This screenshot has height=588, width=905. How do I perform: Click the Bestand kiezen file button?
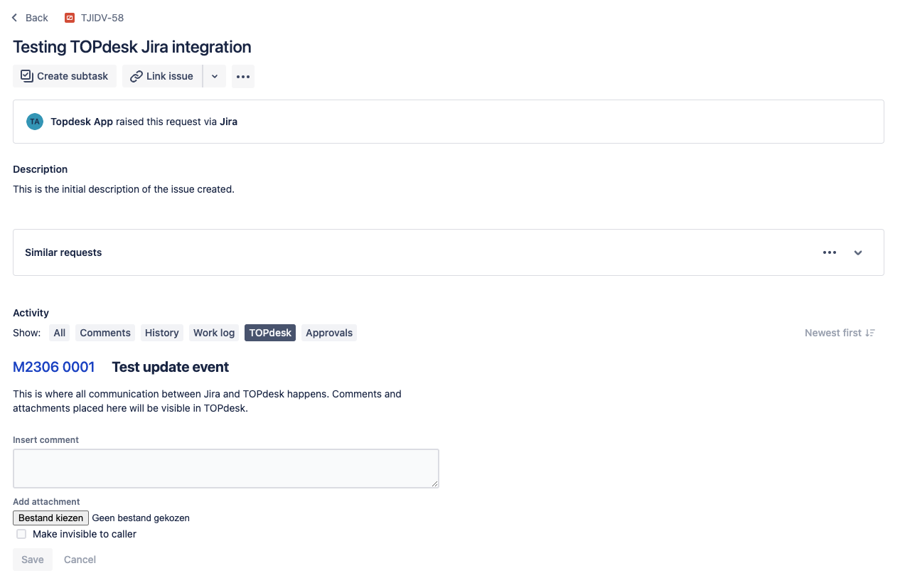50,518
